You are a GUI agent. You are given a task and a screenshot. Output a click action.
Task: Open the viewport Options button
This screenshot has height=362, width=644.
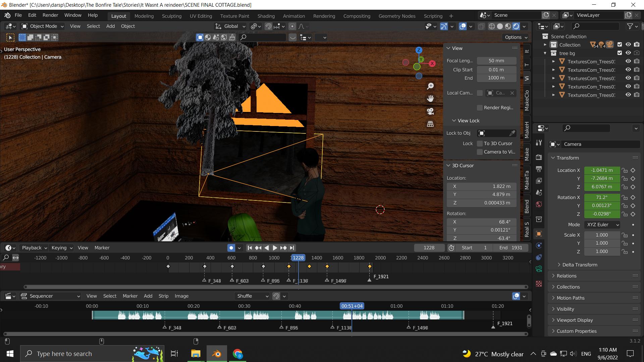(x=516, y=37)
